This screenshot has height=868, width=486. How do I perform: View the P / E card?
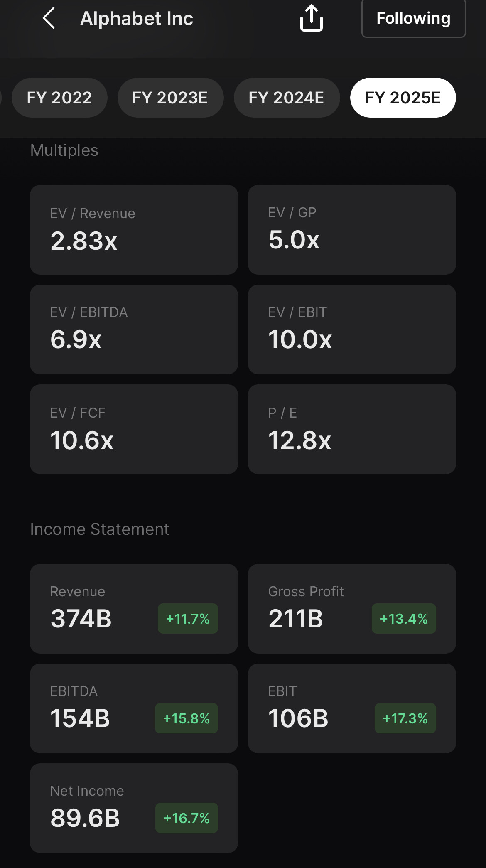click(x=352, y=429)
